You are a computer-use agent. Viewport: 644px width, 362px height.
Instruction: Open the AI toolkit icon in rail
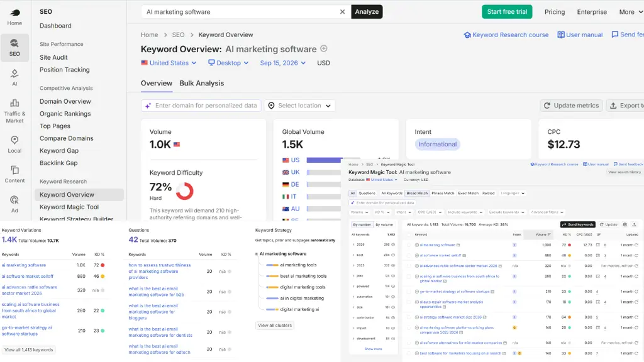[x=14, y=77]
